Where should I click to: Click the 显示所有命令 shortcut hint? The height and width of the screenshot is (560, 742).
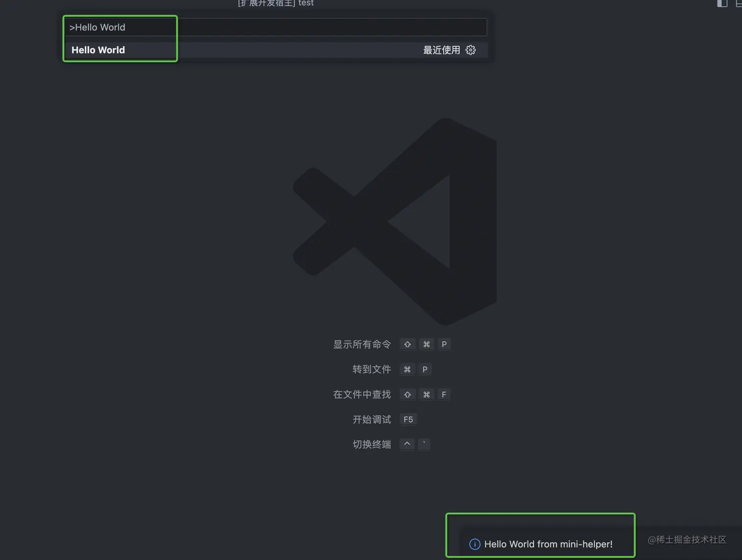pyautogui.click(x=362, y=344)
